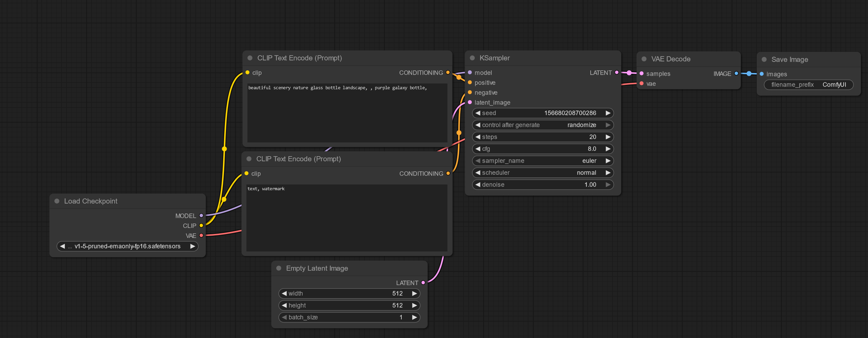Image resolution: width=868 pixels, height=338 pixels.
Task: Collapse the KSampler node via its title dot
Action: coord(472,58)
